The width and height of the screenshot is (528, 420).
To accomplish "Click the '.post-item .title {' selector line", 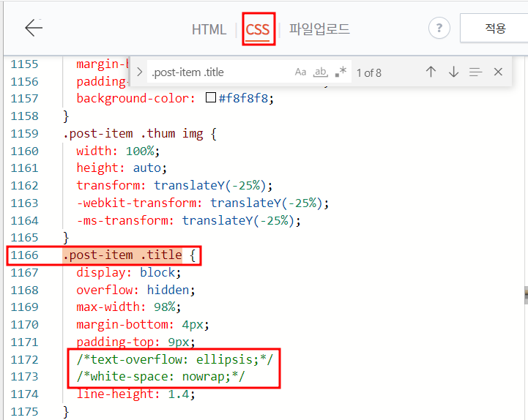I will 130,255.
